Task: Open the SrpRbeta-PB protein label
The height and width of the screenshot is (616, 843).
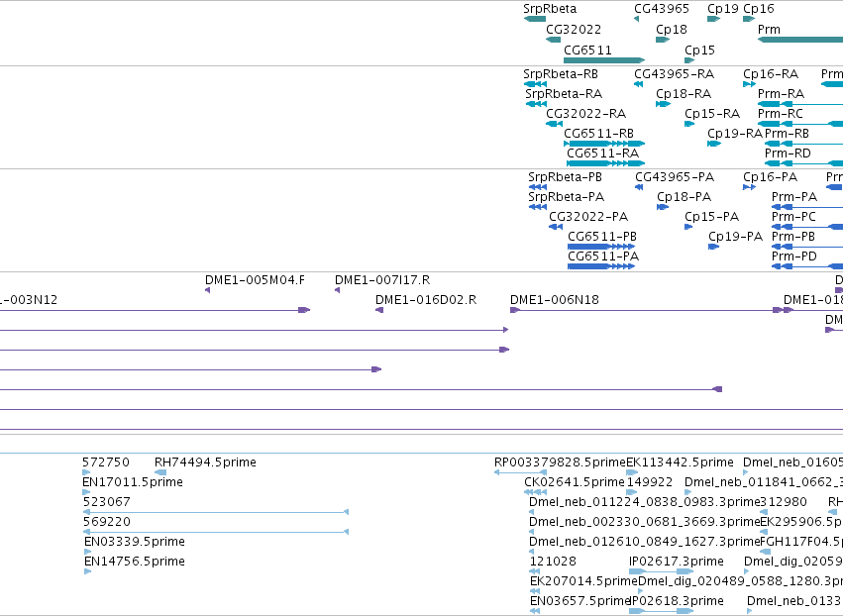Action: point(565,177)
